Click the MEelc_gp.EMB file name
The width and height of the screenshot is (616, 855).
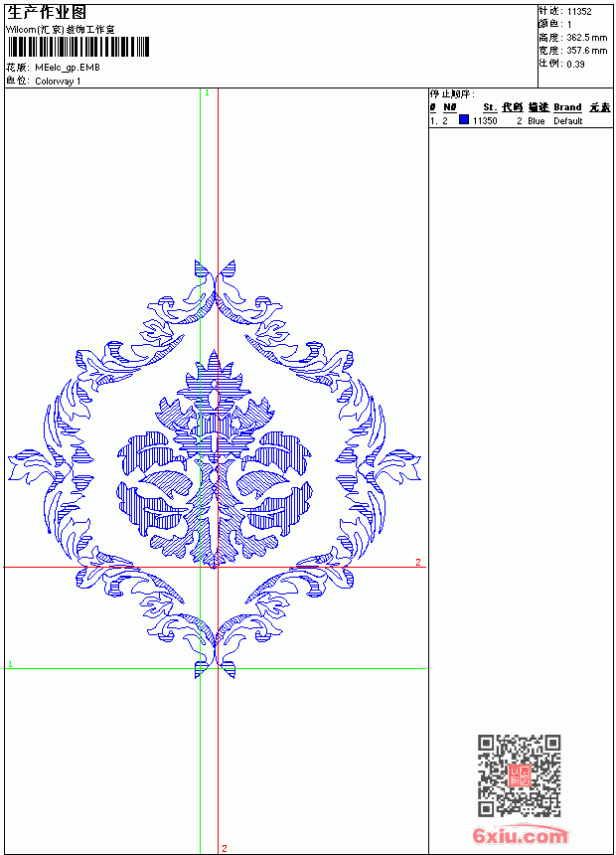[67, 68]
